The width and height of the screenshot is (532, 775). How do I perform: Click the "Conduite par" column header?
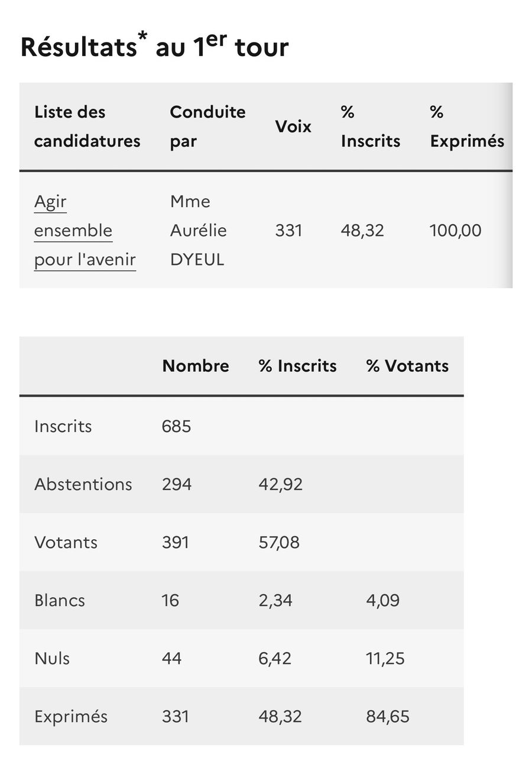click(207, 127)
